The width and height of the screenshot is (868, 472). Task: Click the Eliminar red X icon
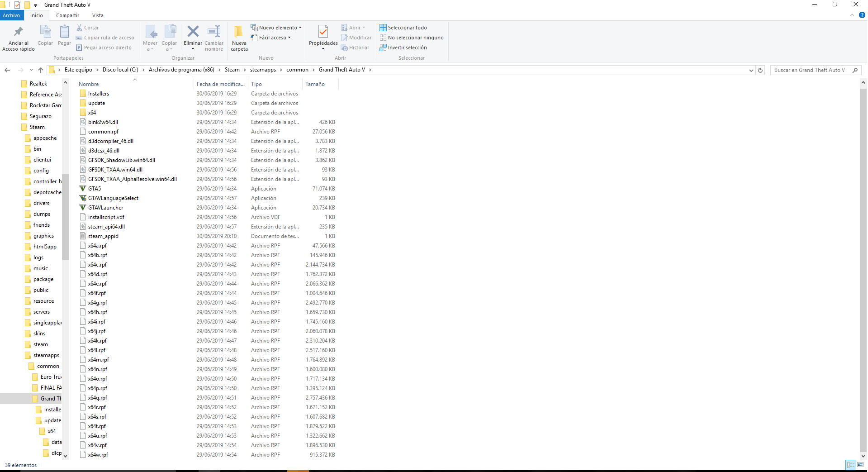coord(193,31)
